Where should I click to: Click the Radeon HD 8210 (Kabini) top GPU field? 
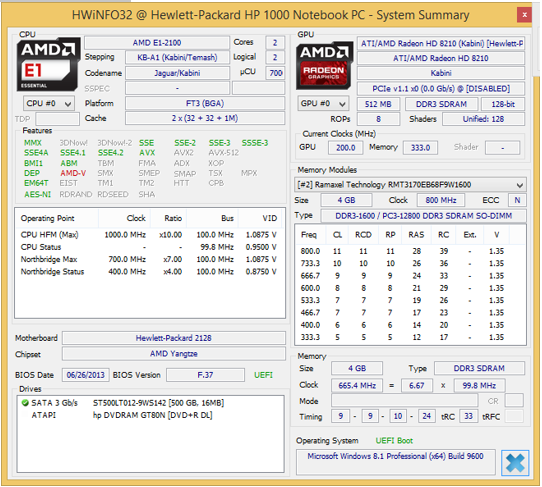click(x=441, y=44)
